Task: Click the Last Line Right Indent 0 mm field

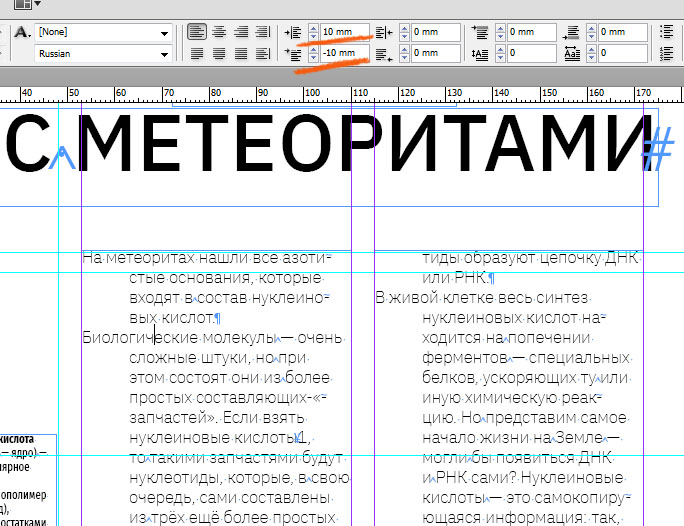Action: coord(436,53)
